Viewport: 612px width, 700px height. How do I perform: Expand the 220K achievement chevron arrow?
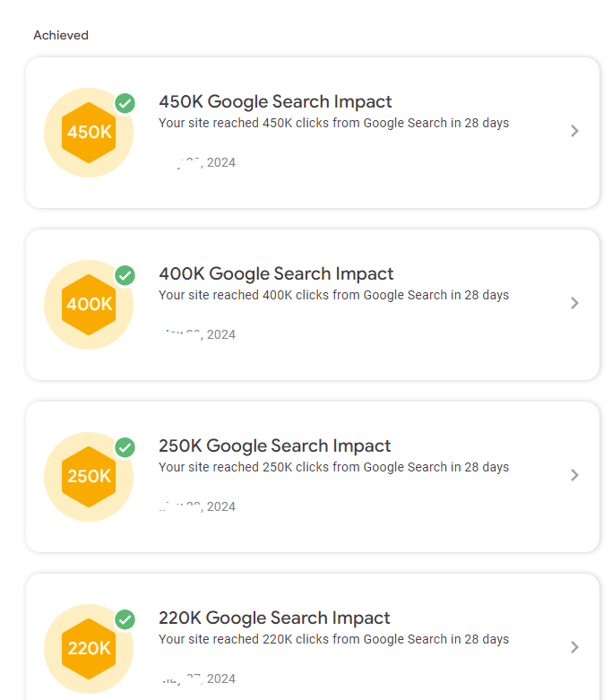tap(574, 647)
